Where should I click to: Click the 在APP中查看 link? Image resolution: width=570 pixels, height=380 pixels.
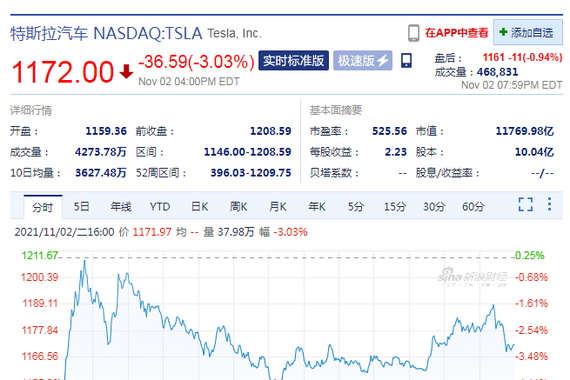(457, 33)
